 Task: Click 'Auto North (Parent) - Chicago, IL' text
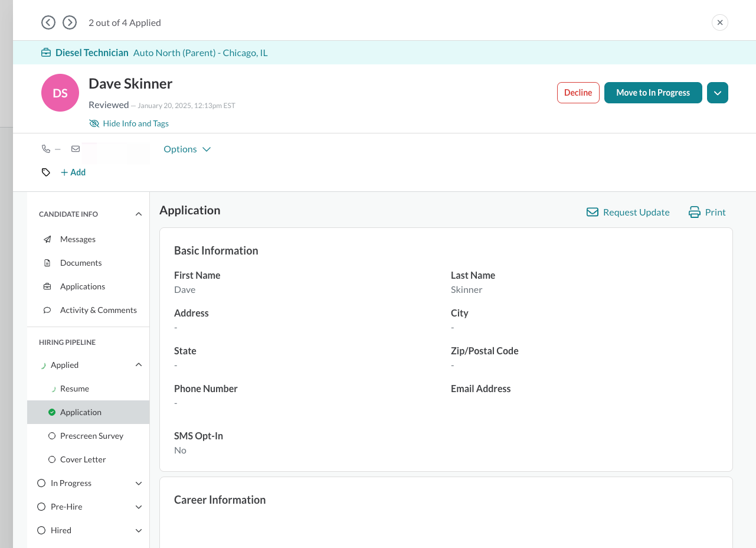201,53
